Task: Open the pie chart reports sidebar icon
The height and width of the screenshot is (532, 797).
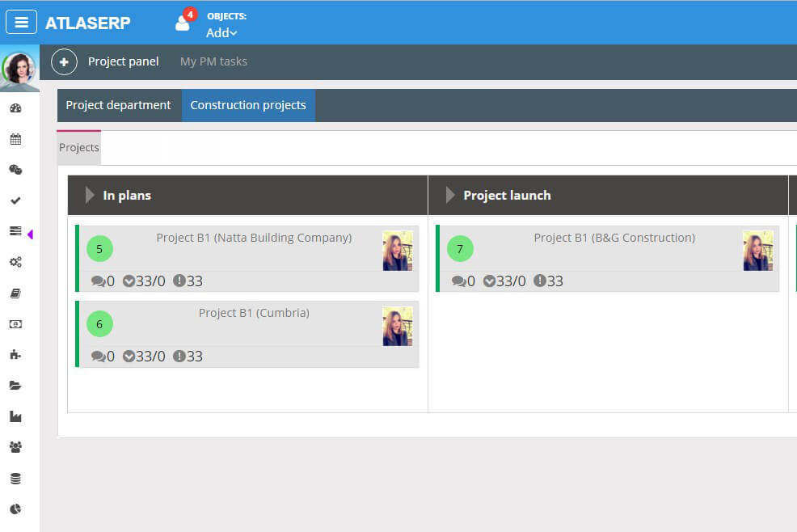Action: [15, 509]
